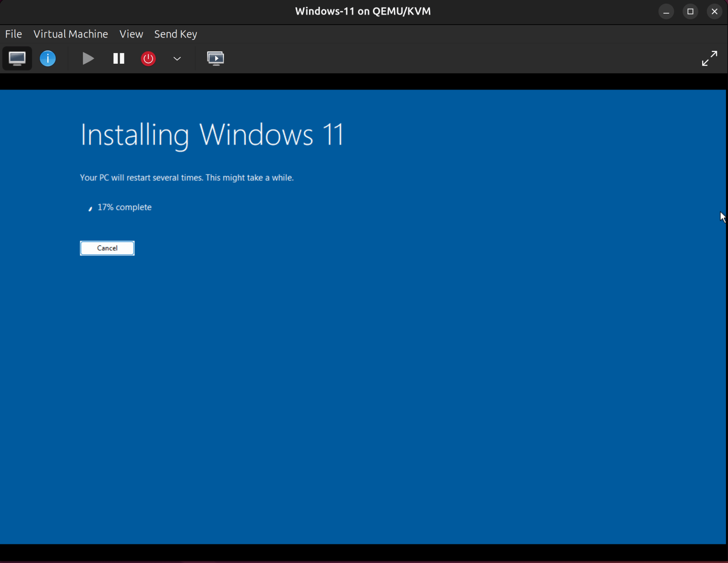Power on the virtual machine

[x=88, y=58]
